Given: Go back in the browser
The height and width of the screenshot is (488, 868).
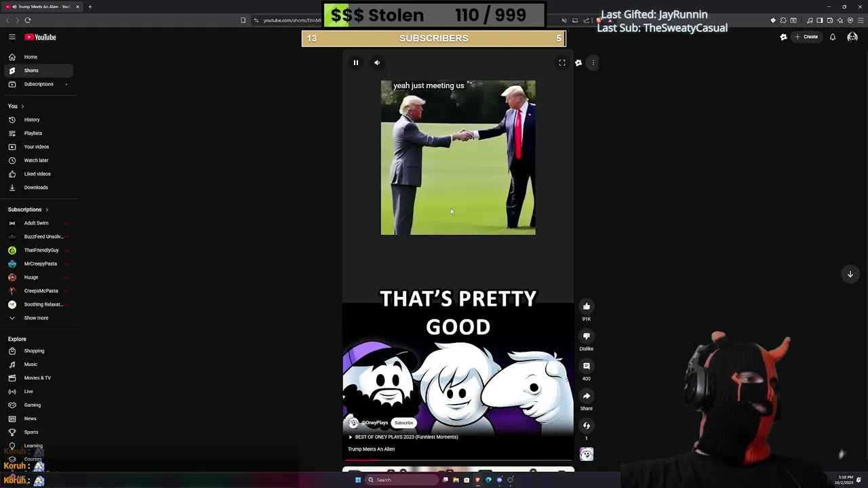Looking at the screenshot, I should (x=7, y=20).
